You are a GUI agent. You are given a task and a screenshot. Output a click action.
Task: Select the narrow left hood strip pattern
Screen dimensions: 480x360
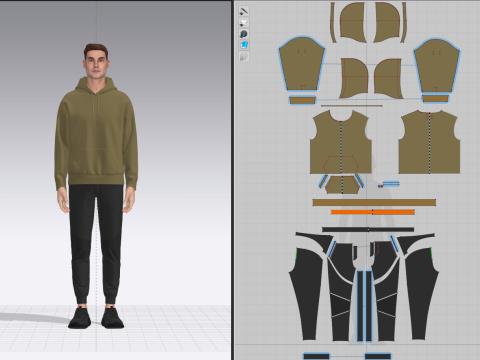(x=333, y=23)
